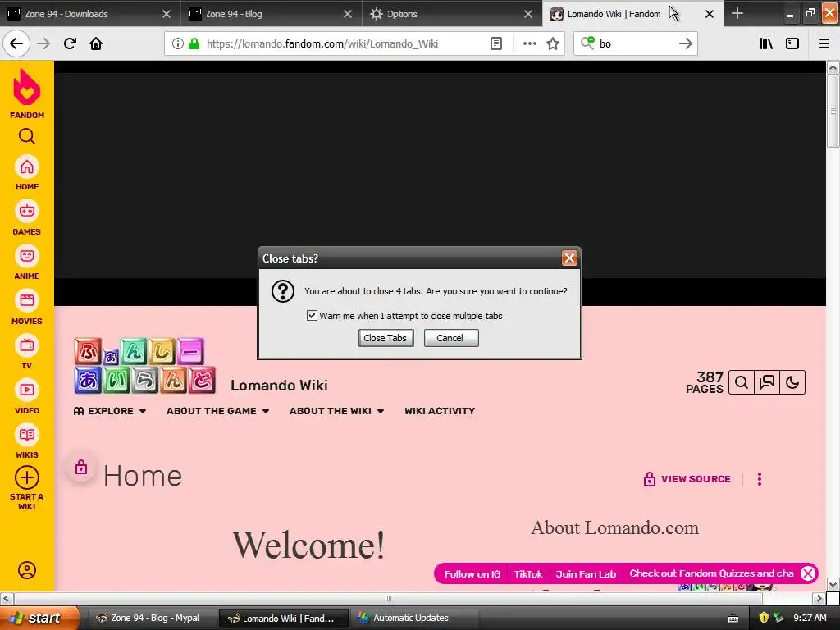Open Windows Start button
This screenshot has width=840, height=630.
tap(39, 618)
